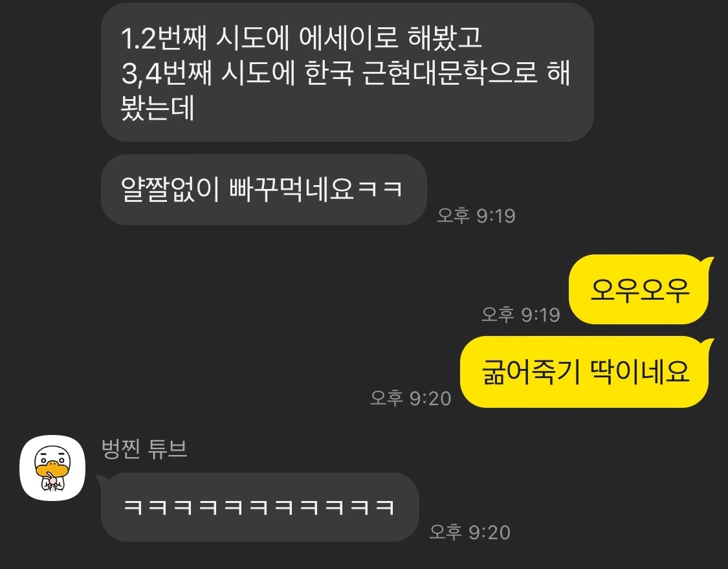
Task: Select the sender name 벙찐 튜브
Action: pos(144,449)
